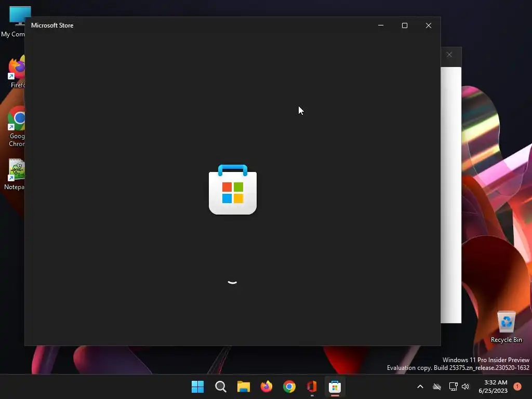Open the OneDrive cloud tray icon
Screen dimensions: 532x399
[x=437, y=387]
